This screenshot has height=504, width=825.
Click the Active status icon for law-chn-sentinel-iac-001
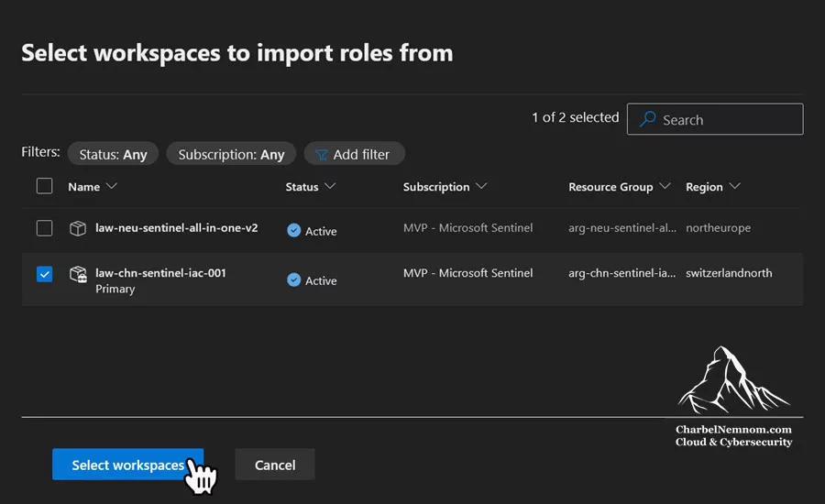click(293, 279)
